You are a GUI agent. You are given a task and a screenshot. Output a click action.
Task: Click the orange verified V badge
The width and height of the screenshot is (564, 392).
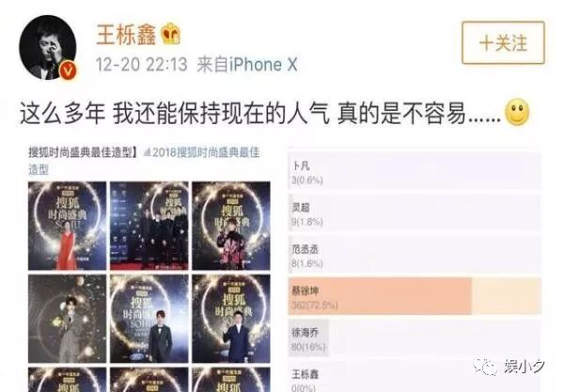click(68, 71)
